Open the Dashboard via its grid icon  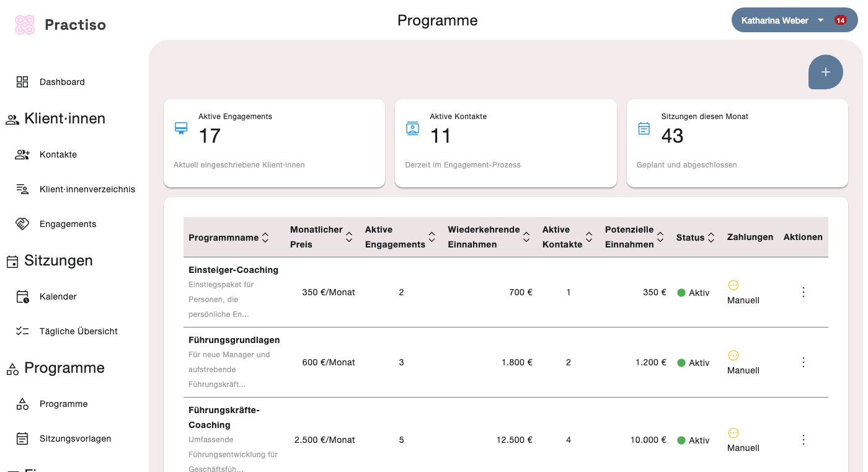(22, 81)
